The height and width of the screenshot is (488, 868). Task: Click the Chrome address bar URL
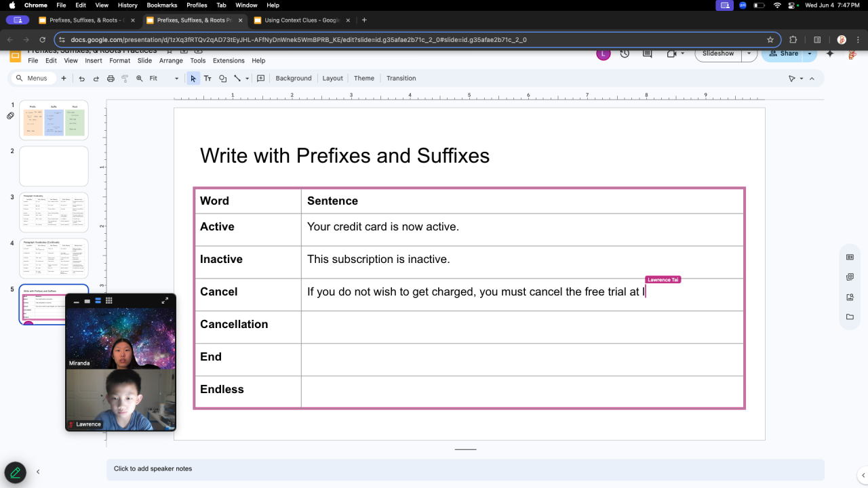[x=298, y=39]
